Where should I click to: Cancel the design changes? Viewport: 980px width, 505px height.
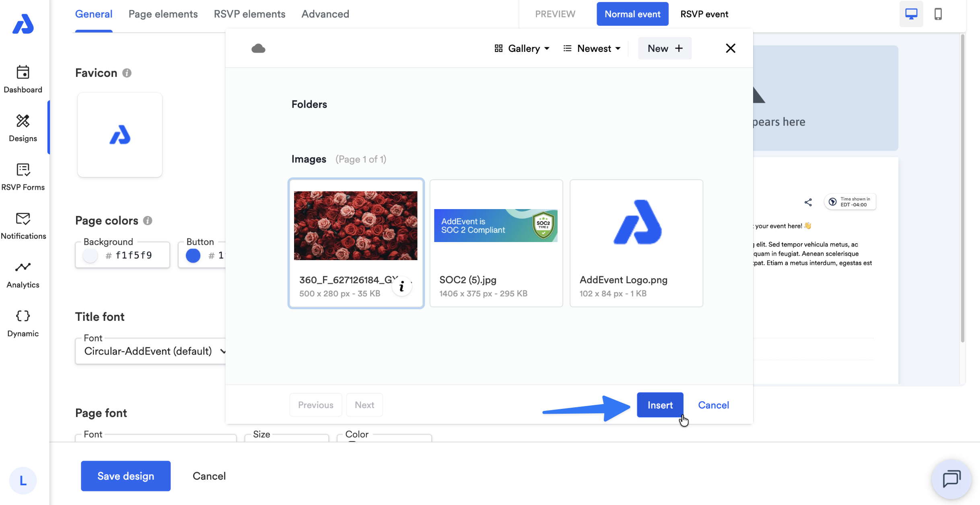[x=209, y=476]
